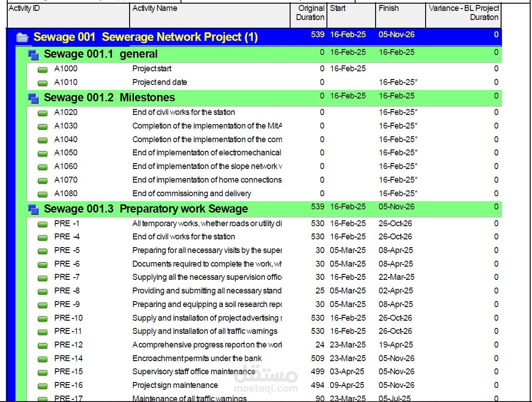
Task: Click the activity icon for A1000
Action: 42,70
